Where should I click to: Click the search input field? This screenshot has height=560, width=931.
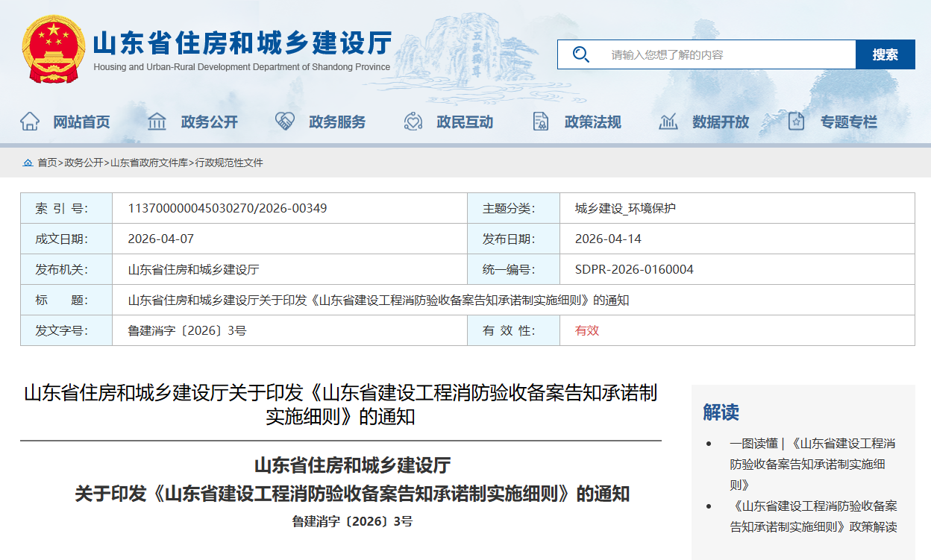point(709,54)
